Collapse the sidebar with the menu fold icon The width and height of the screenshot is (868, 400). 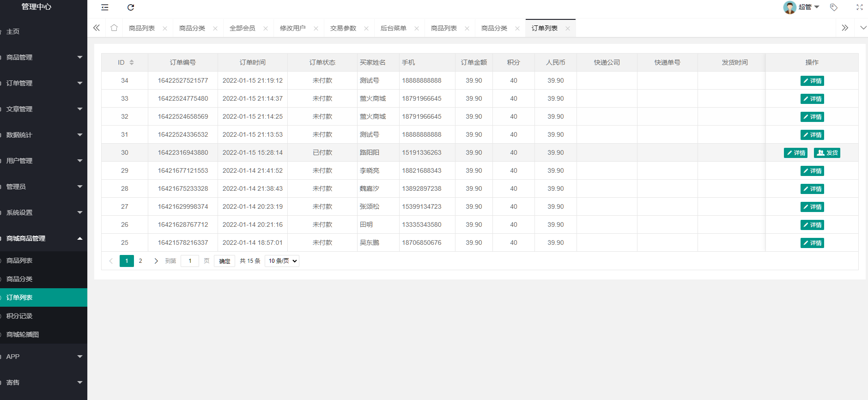pos(105,7)
